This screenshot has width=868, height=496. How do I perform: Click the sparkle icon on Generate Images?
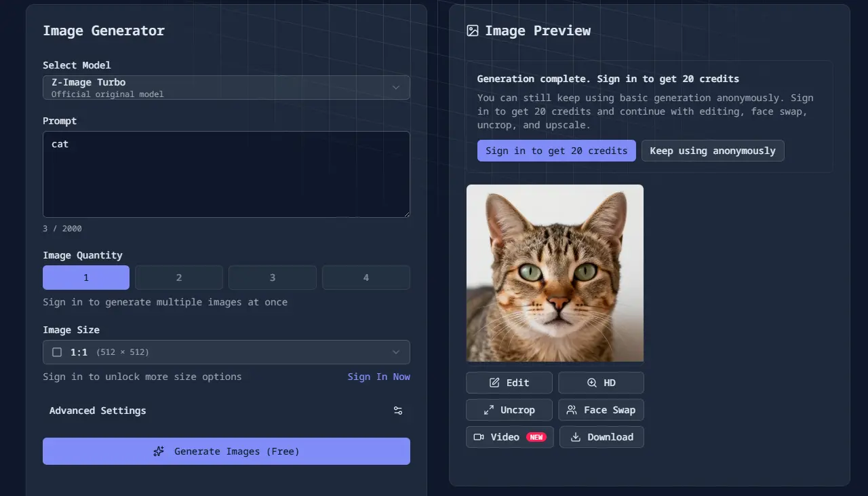point(159,451)
